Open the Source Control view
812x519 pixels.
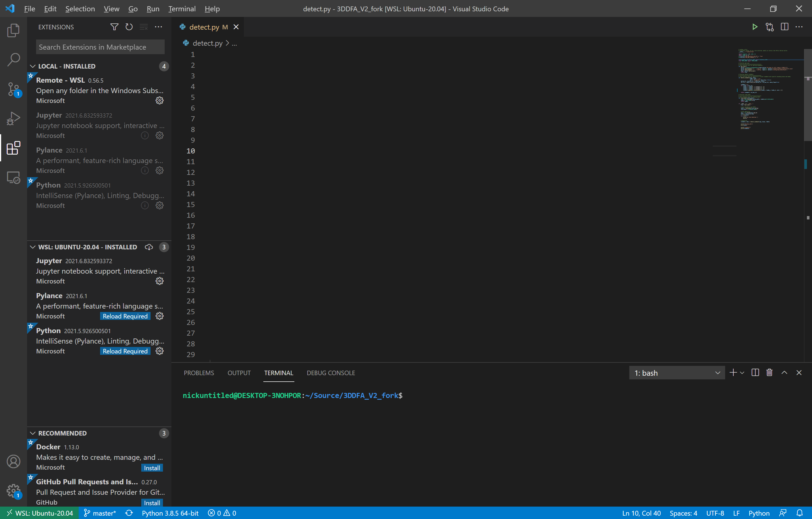pos(14,89)
